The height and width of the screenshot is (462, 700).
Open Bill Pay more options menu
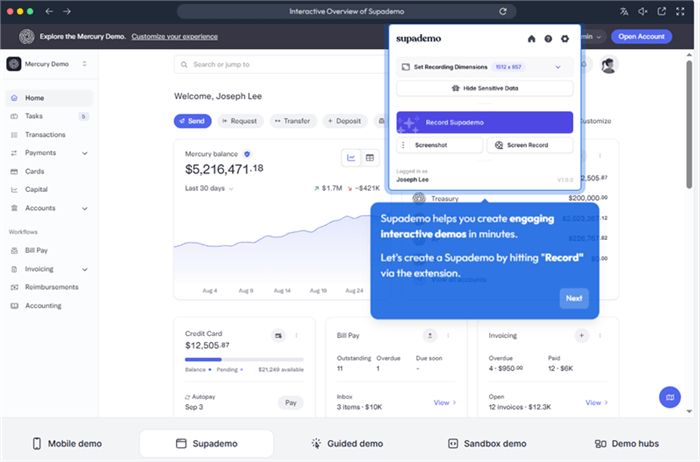(x=448, y=336)
